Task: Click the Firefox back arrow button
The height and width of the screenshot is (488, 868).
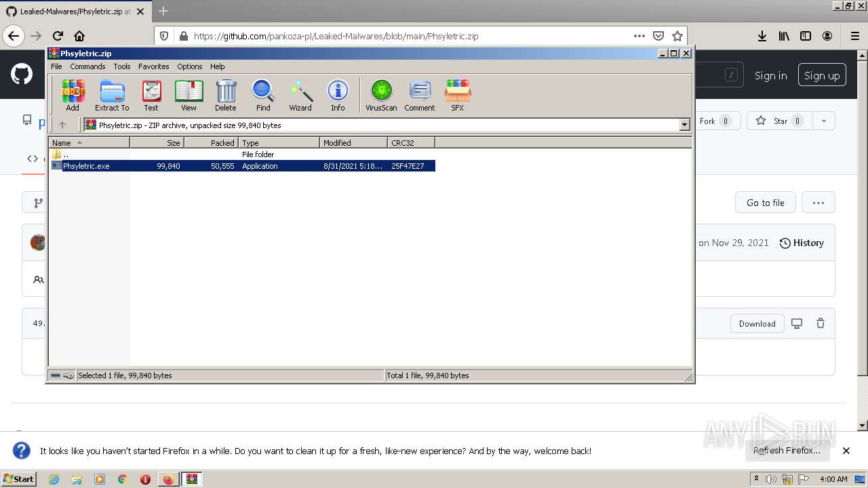Action: 14,36
